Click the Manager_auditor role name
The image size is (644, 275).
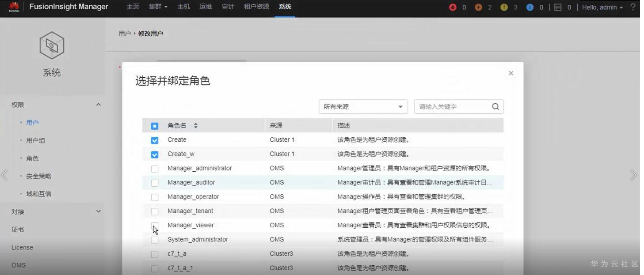pos(191,182)
